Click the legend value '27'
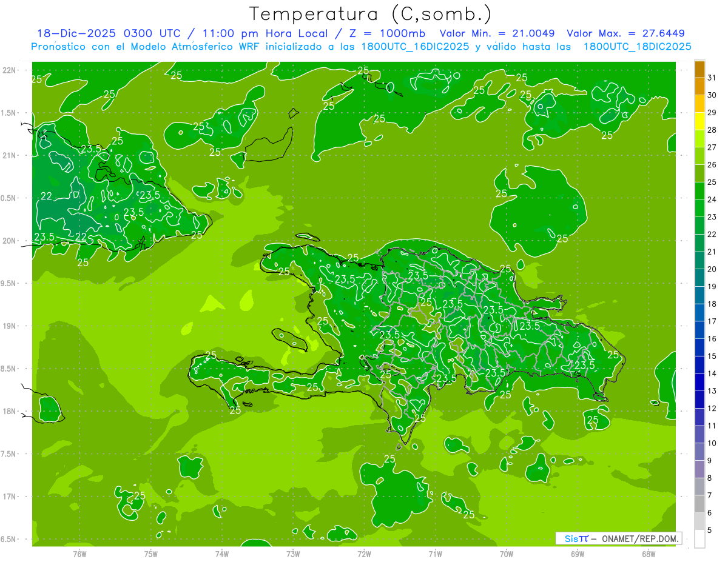 click(x=712, y=147)
